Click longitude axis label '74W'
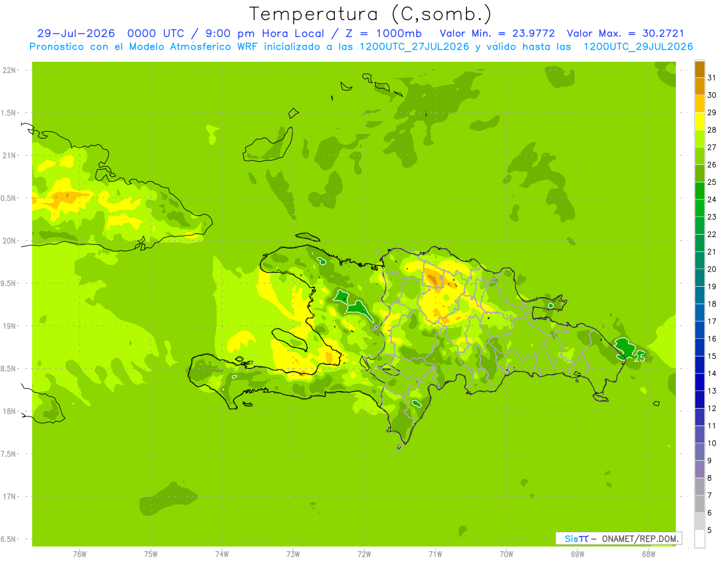This screenshot has width=728, height=562. (222, 554)
